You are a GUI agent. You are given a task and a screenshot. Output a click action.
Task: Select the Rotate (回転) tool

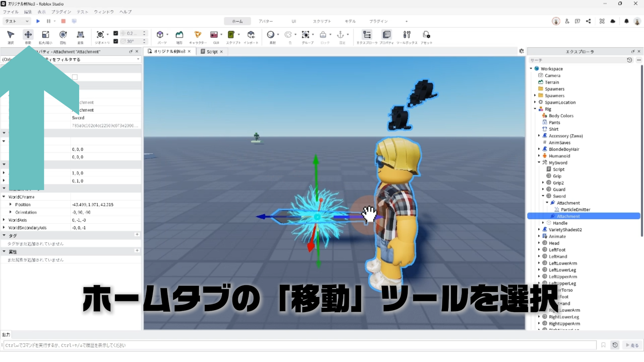pos(63,35)
